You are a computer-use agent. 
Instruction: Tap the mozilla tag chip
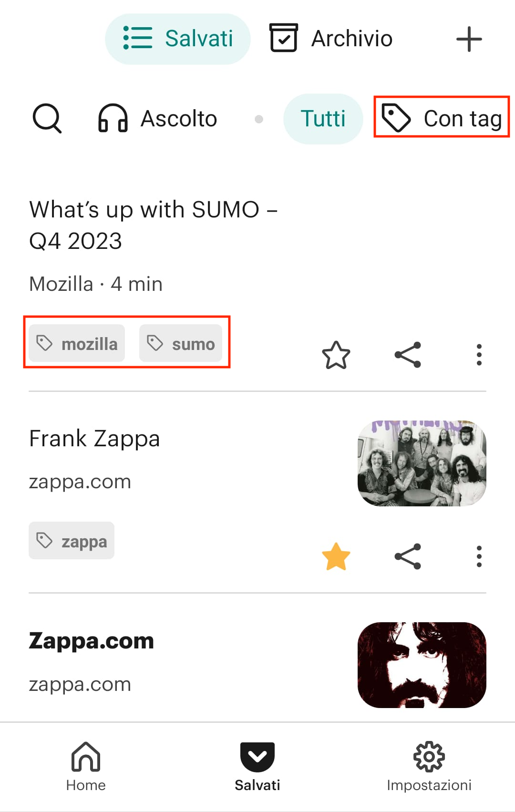click(77, 343)
